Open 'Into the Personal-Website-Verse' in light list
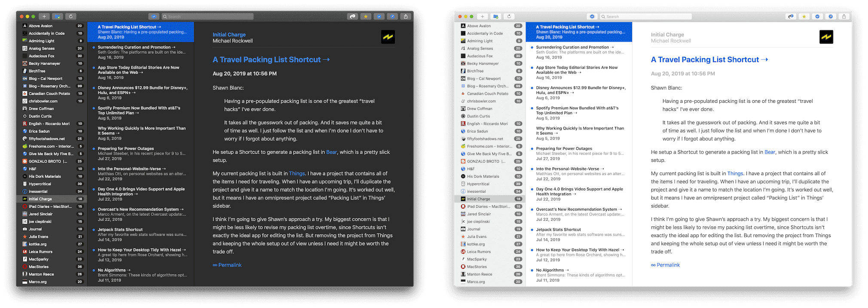The image size is (868, 308). click(x=579, y=174)
